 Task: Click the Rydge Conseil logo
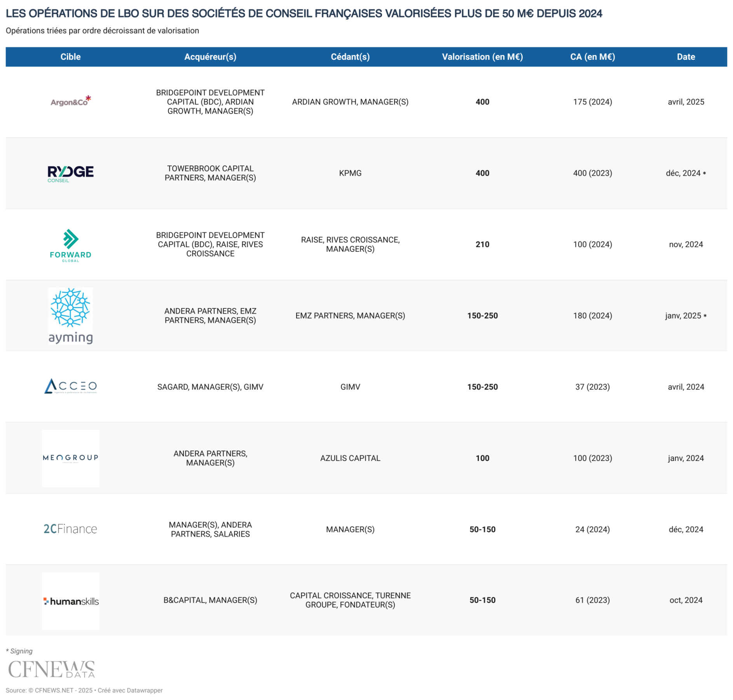click(x=70, y=173)
